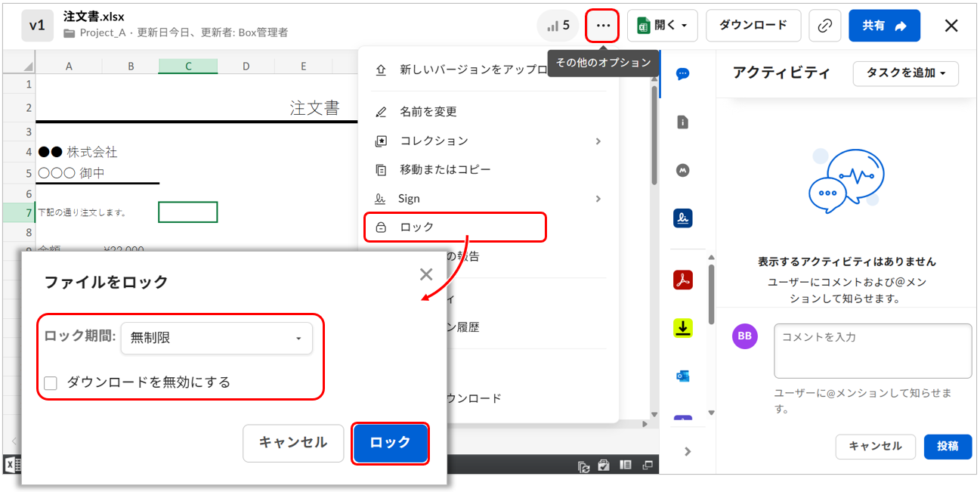Click the コメントを入力 comment field
This screenshot has width=980, height=492.
(873, 351)
